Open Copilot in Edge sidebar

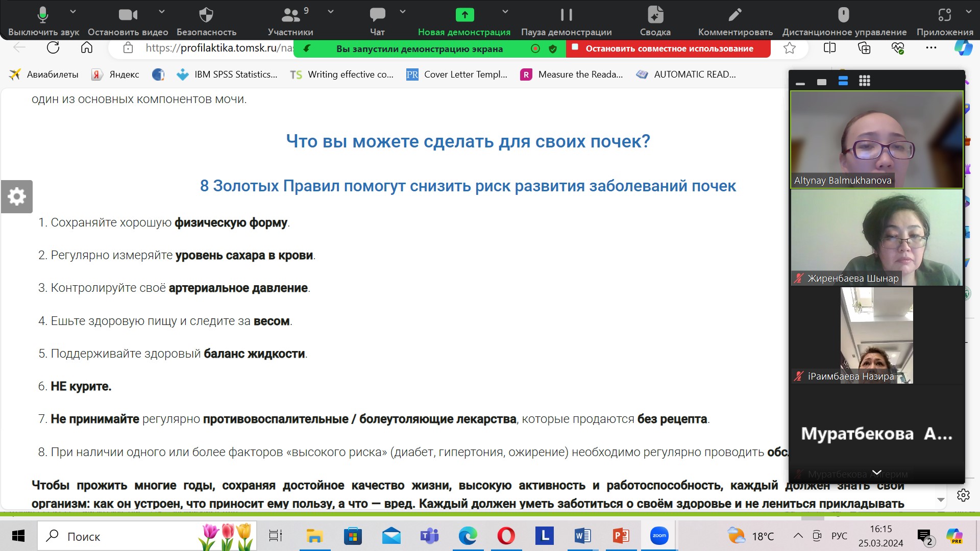[963, 48]
